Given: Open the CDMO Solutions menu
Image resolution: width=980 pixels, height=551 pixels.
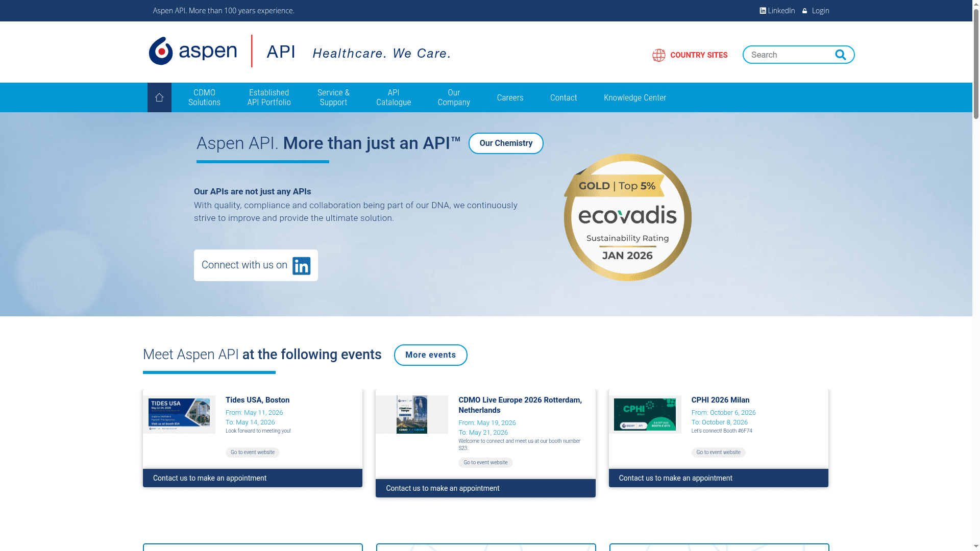Looking at the screenshot, I should 204,97.
